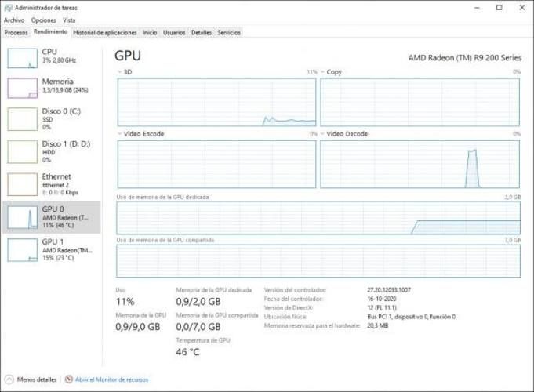Click the 11% usage value
This screenshot has width=534, height=392.
[125, 302]
